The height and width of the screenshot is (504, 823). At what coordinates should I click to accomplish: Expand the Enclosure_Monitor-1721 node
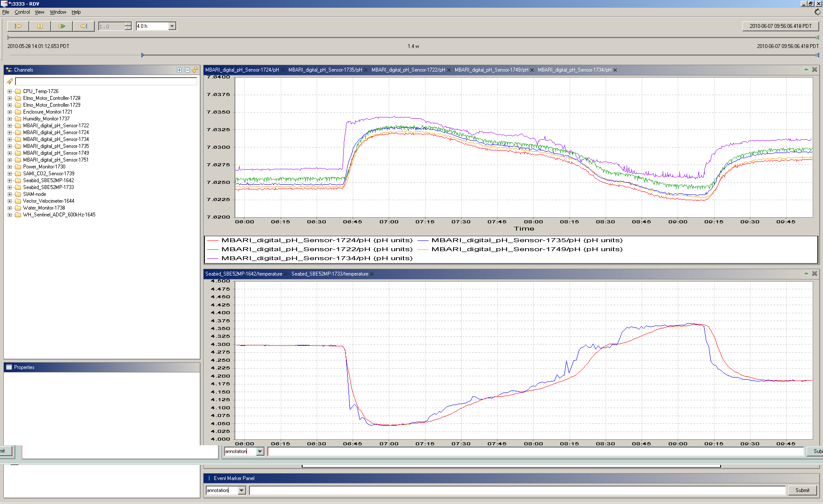[x=9, y=112]
